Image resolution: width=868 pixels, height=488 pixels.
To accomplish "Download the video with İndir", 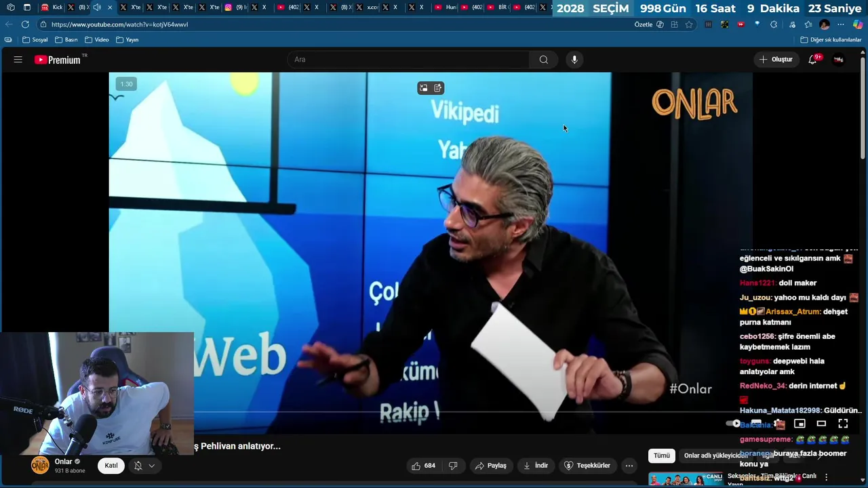I will (535, 466).
